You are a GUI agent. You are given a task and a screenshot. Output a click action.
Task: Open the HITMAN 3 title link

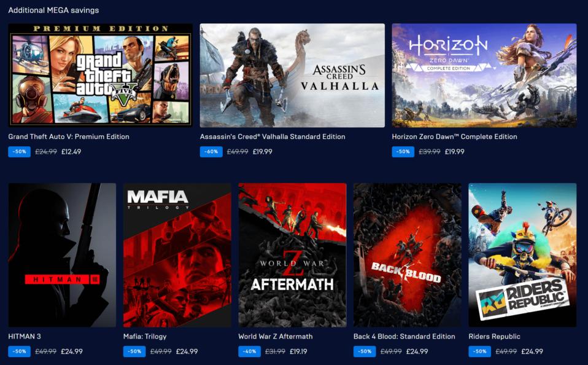pyautogui.click(x=25, y=337)
